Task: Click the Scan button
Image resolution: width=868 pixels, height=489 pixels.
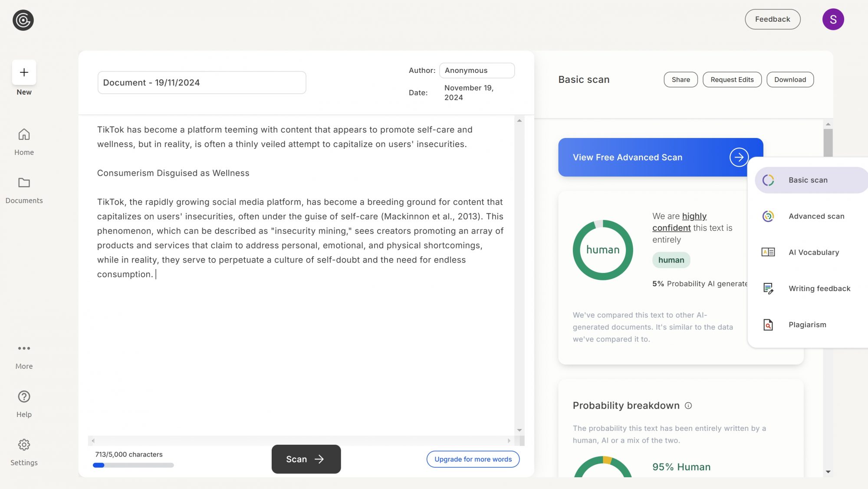Action: (x=306, y=459)
